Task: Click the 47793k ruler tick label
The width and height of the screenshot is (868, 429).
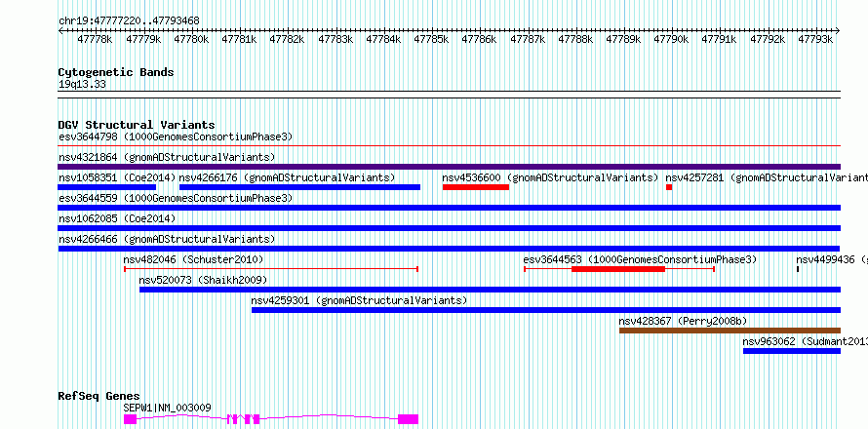Action: (815, 39)
